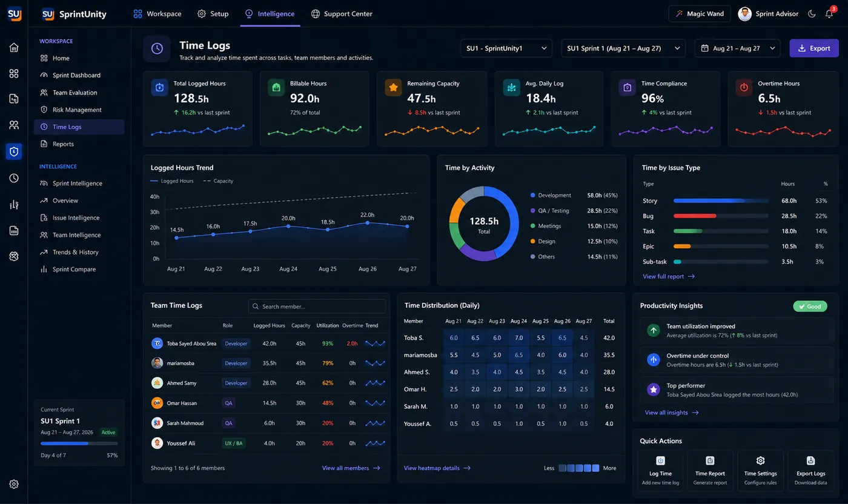Screen dimensions: 848x504
Task: Open the View full report link
Action: point(669,276)
